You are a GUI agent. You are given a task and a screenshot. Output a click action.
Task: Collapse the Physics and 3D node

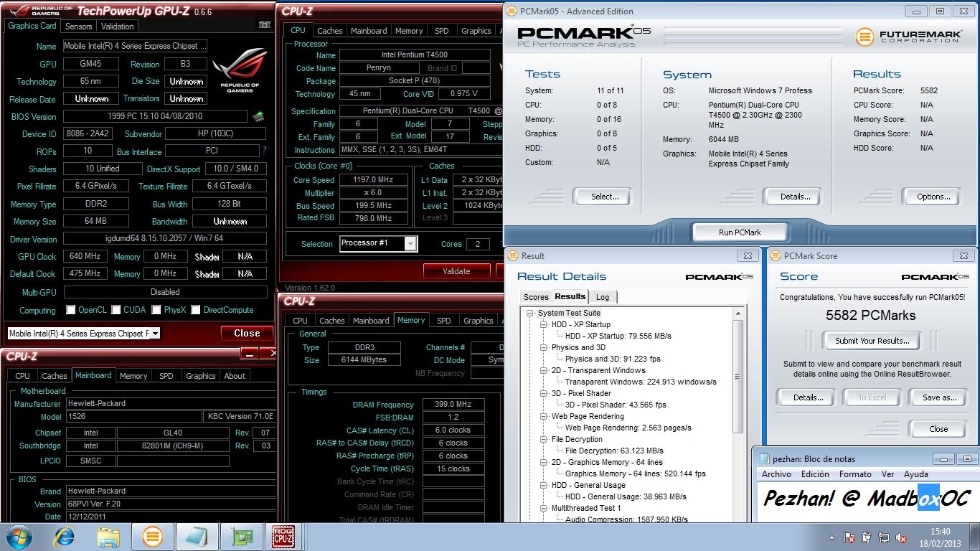[545, 347]
